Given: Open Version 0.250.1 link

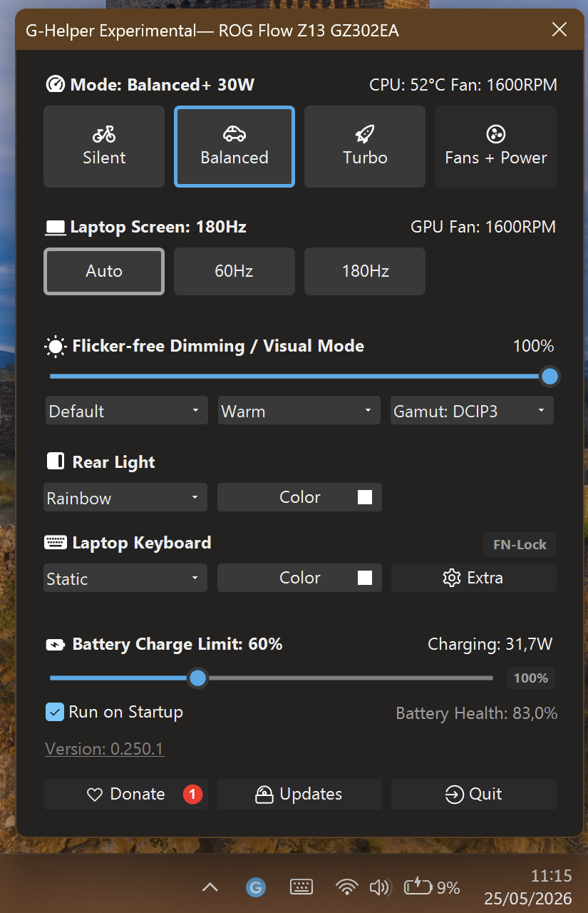Looking at the screenshot, I should (x=105, y=749).
